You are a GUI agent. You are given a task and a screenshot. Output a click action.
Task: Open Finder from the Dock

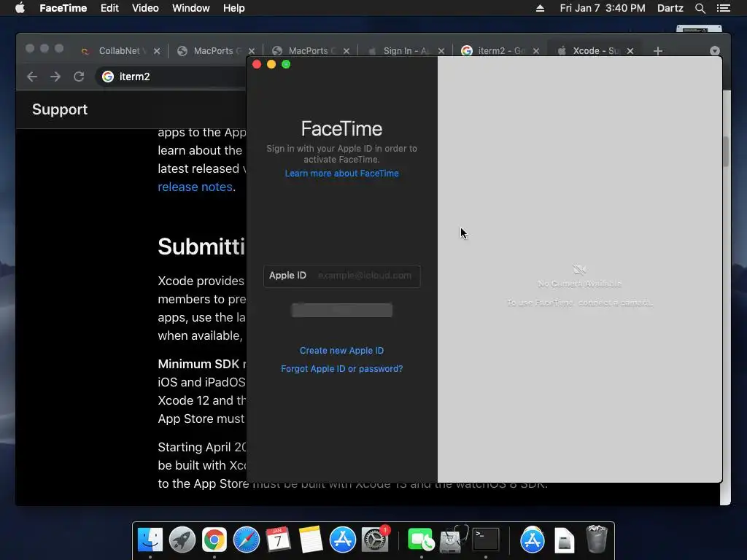point(150,540)
